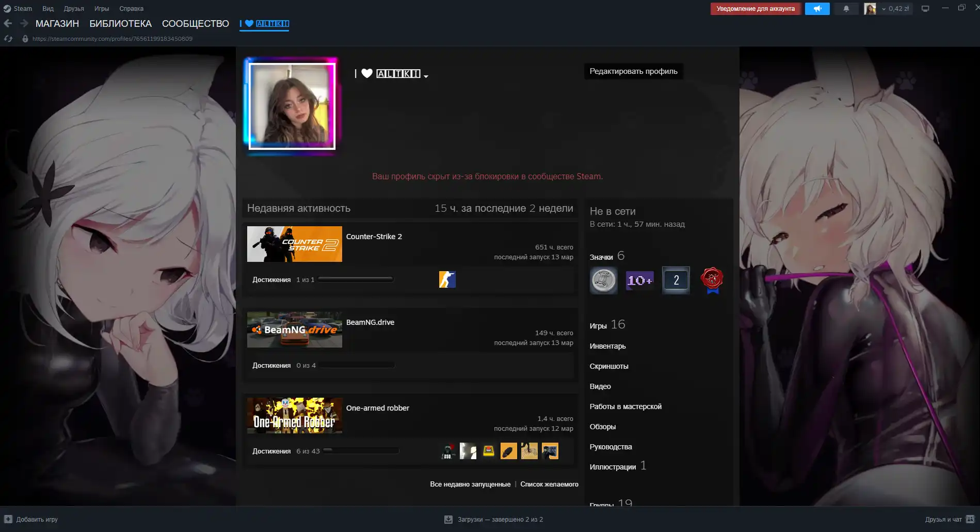Open Скриншоты link
The height and width of the screenshot is (532, 980).
coord(609,366)
